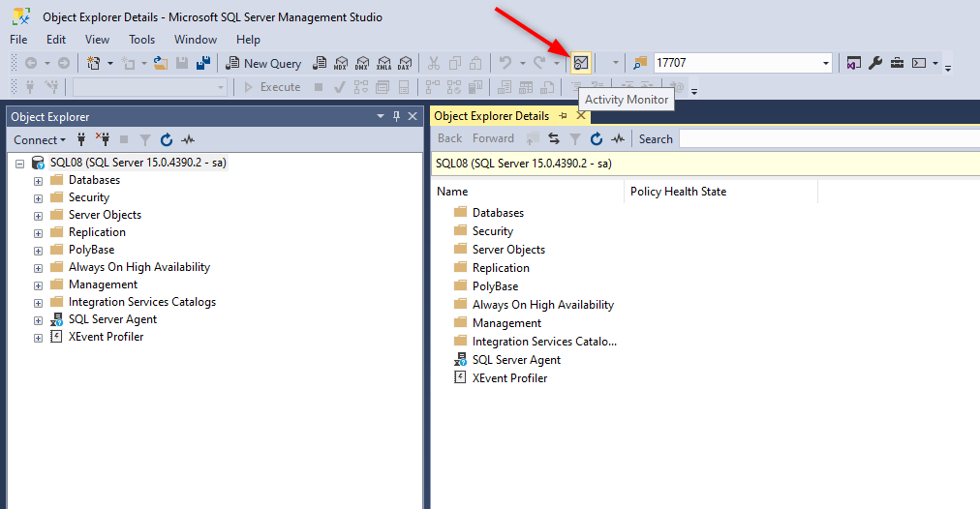Image resolution: width=980 pixels, height=509 pixels.
Task: Click the Connect Object Explorer plug icon
Action: (x=81, y=139)
